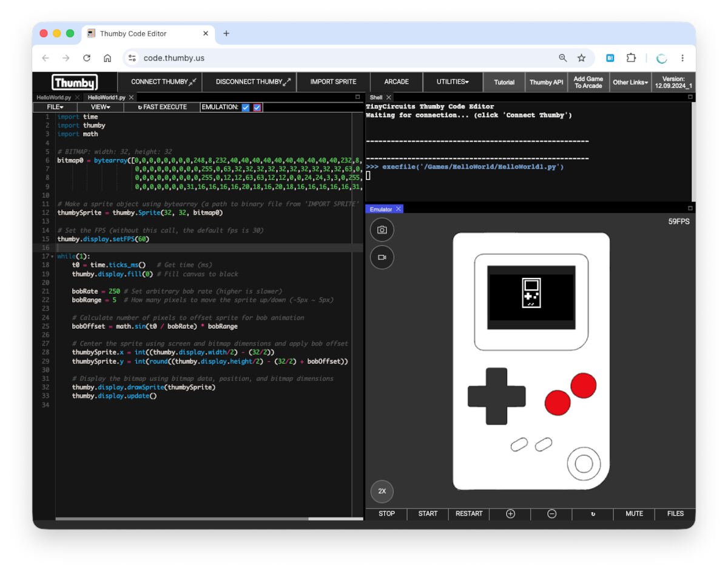Image resolution: width=728 pixels, height=572 pixels.
Task: Take an emulator screenshot with camera icon
Action: [x=382, y=230]
